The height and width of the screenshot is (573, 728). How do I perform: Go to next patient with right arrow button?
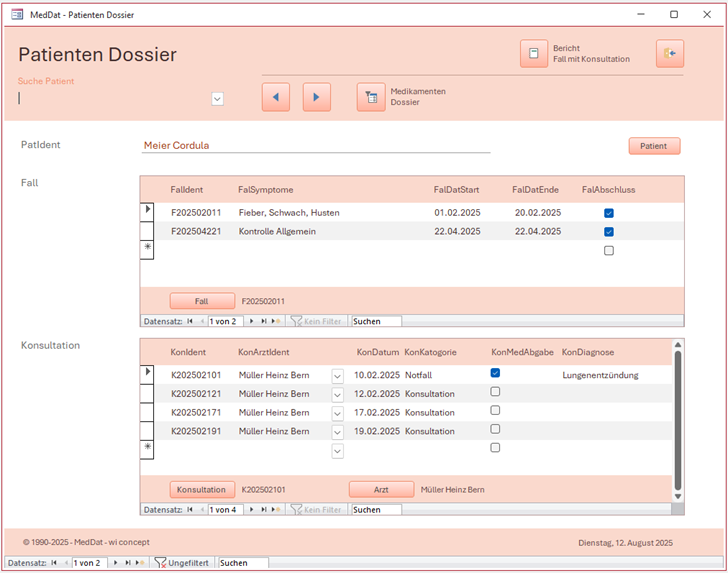(316, 97)
